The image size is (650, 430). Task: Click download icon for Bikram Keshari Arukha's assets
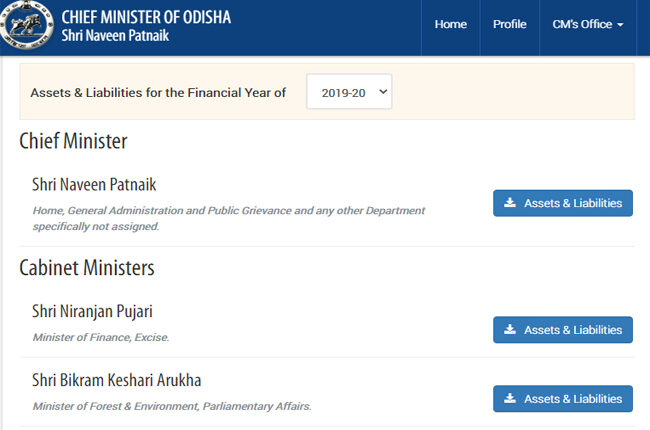pos(510,398)
